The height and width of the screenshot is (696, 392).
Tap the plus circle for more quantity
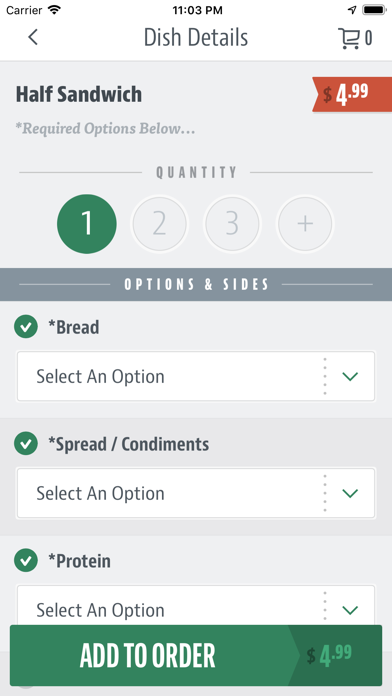pyautogui.click(x=305, y=224)
